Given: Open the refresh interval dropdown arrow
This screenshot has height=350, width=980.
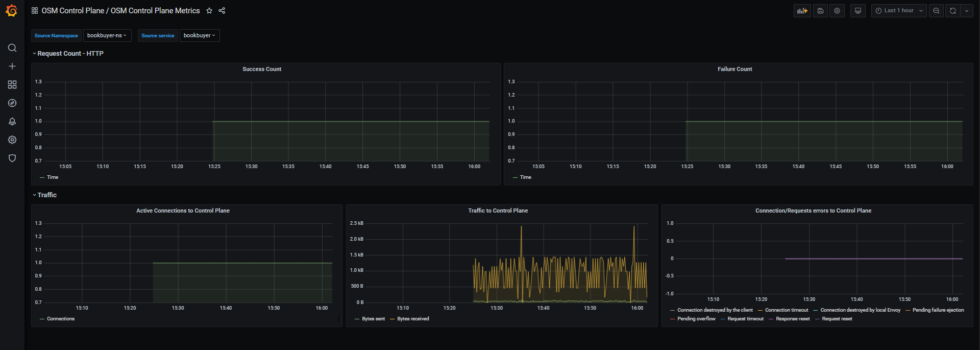Looking at the screenshot, I should [x=967, y=11].
